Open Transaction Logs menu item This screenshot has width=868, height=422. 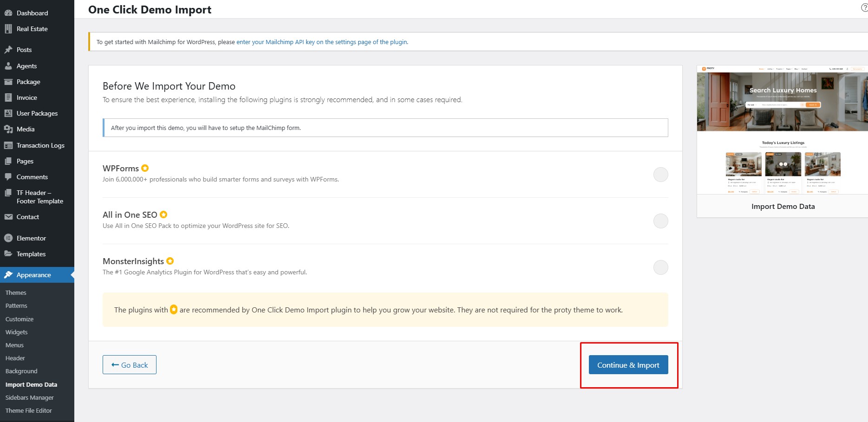point(37,145)
